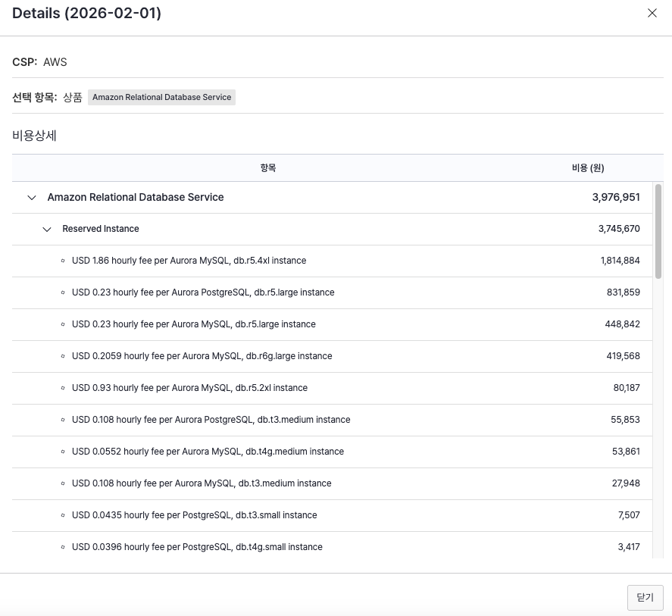Click the cost value 448,842

622,324
